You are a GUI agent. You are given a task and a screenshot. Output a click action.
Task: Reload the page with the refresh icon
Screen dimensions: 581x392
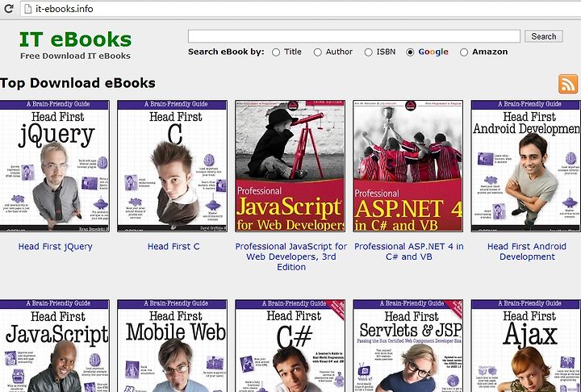8,8
